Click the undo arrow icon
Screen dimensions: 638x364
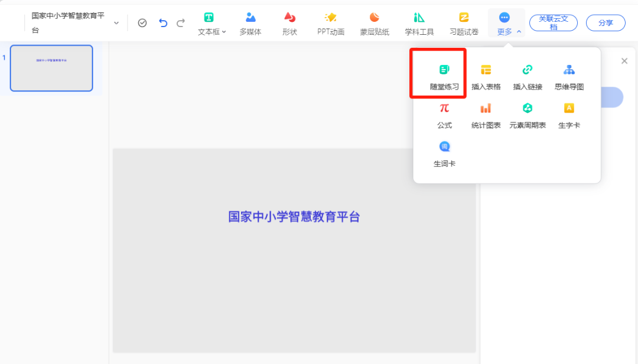pyautogui.click(x=161, y=21)
